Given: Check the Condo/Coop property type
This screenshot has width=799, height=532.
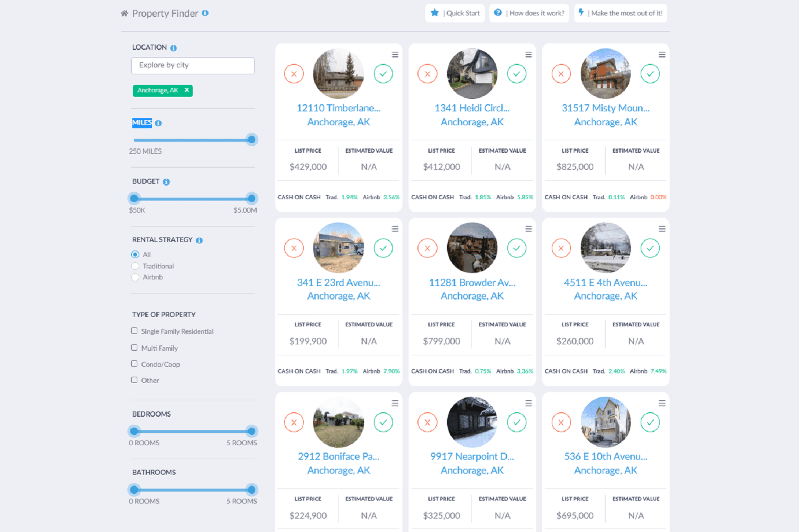Looking at the screenshot, I should coord(134,364).
